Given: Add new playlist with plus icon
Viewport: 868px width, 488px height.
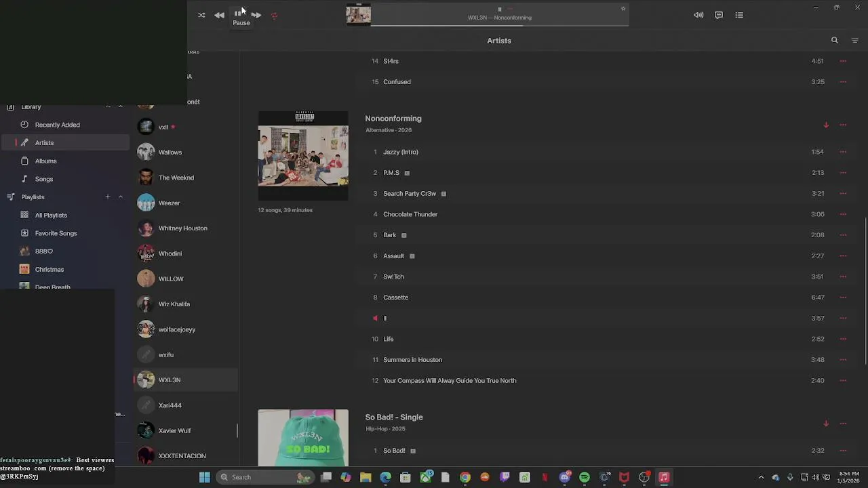Looking at the screenshot, I should (x=107, y=197).
